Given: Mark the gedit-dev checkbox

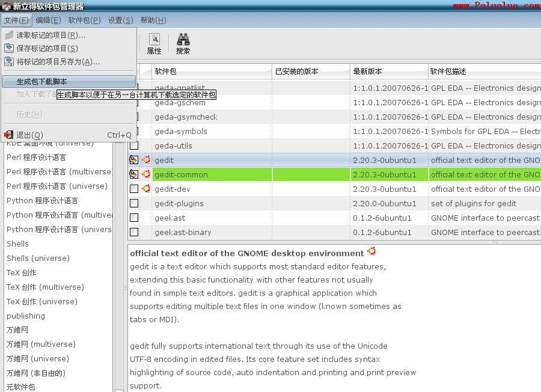Looking at the screenshot, I should [x=134, y=189].
